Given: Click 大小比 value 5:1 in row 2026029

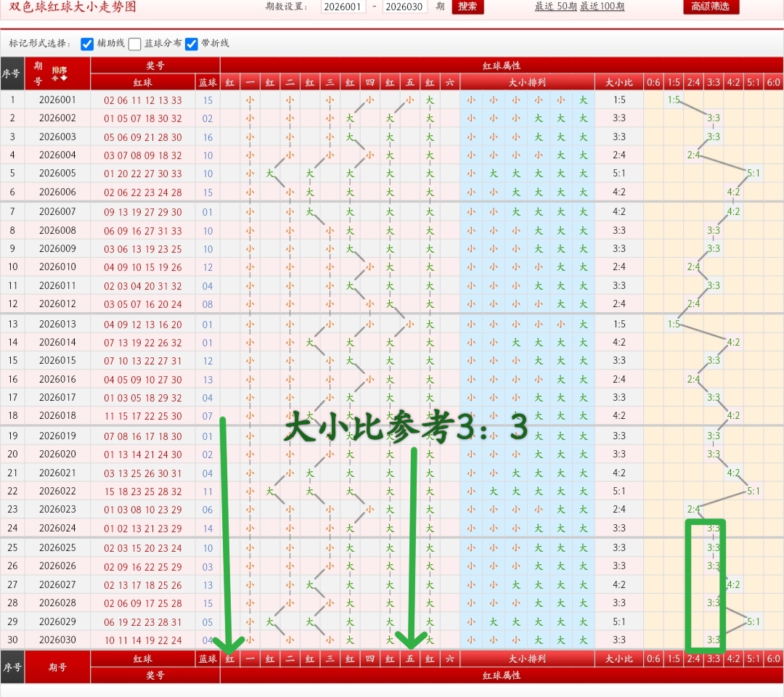Looking at the screenshot, I should [619, 621].
